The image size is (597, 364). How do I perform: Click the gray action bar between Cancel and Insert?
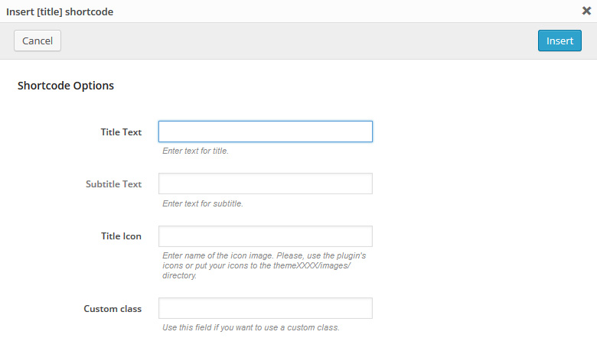click(298, 41)
